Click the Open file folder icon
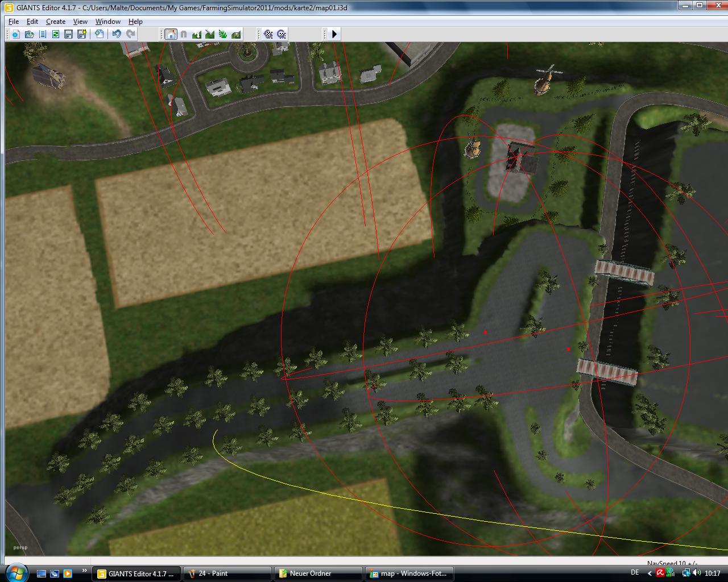 click(29, 34)
